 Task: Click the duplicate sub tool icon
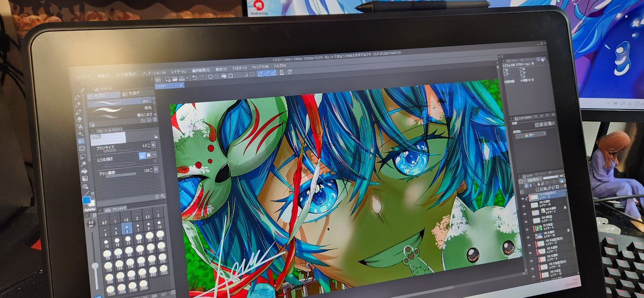tap(149, 120)
